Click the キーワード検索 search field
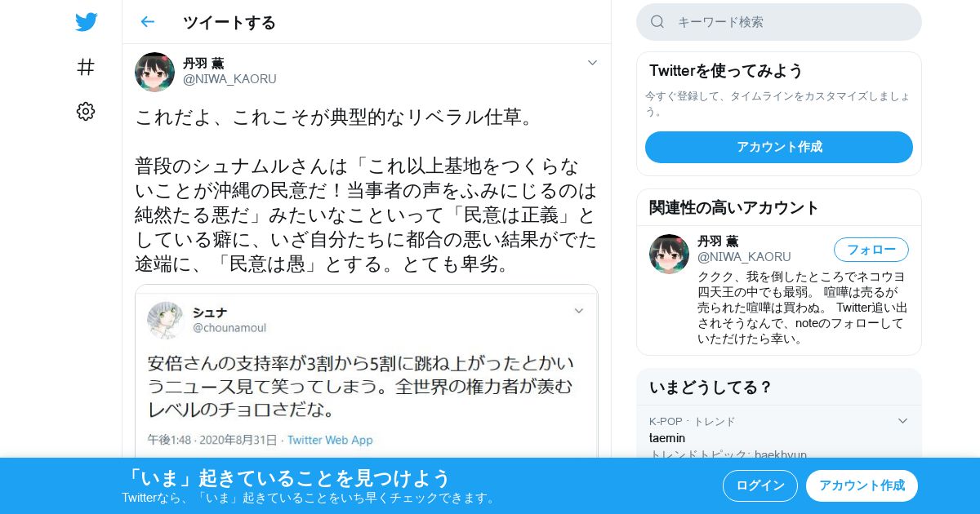980x514 pixels. 779,22
